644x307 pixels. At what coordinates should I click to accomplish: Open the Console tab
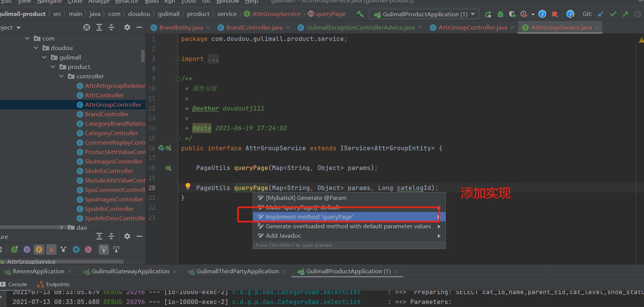pyautogui.click(x=14, y=284)
